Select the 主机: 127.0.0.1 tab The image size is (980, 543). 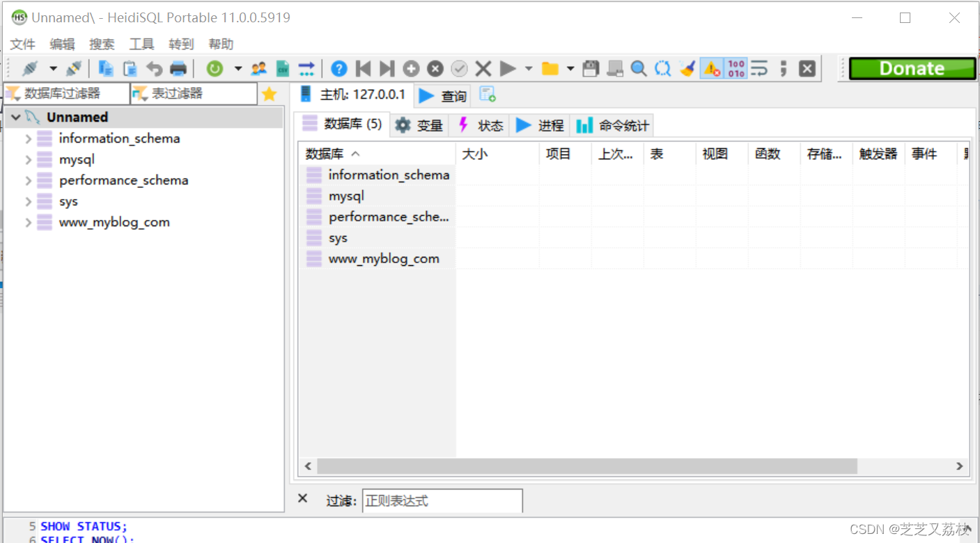pos(353,95)
